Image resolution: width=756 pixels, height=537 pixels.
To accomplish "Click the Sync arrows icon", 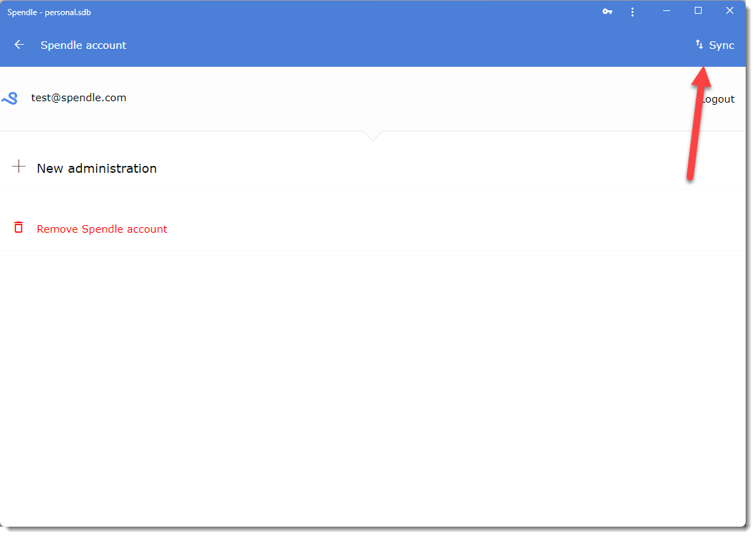I will 699,45.
